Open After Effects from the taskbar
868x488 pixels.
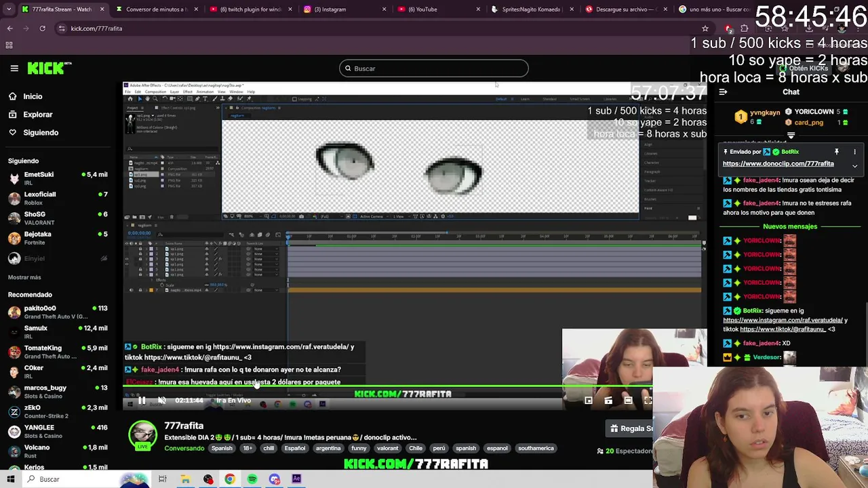point(296,479)
